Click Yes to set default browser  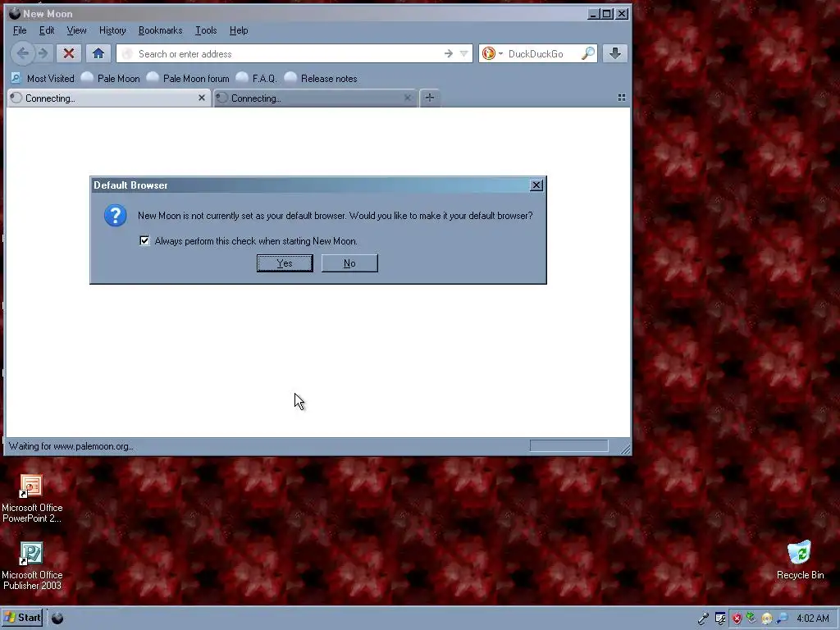(x=285, y=263)
